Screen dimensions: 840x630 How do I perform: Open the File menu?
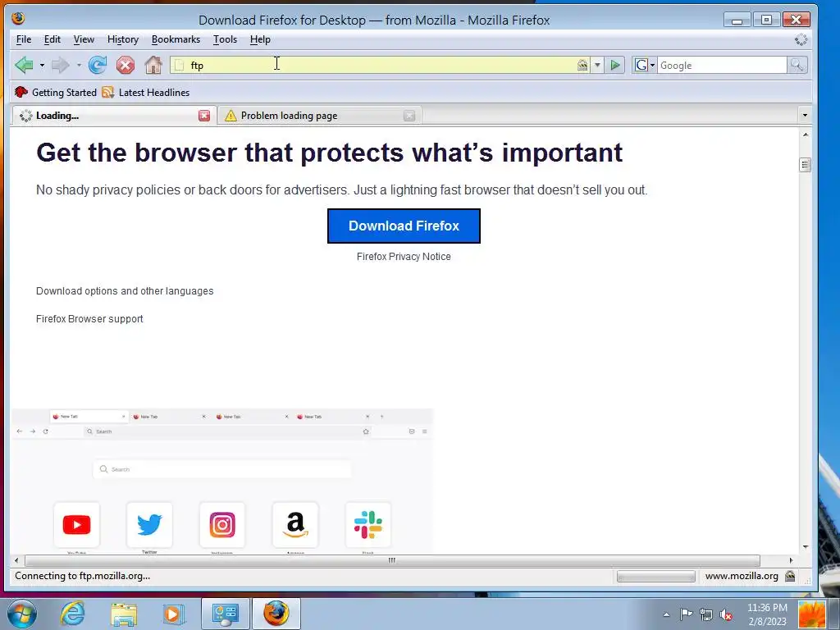[24, 39]
